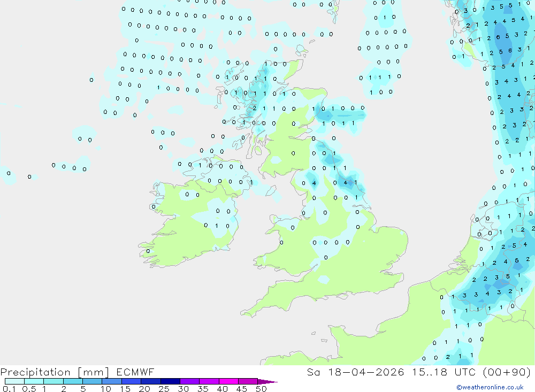Pick the 25 to 30 mm navy swatch

pos(170,381)
